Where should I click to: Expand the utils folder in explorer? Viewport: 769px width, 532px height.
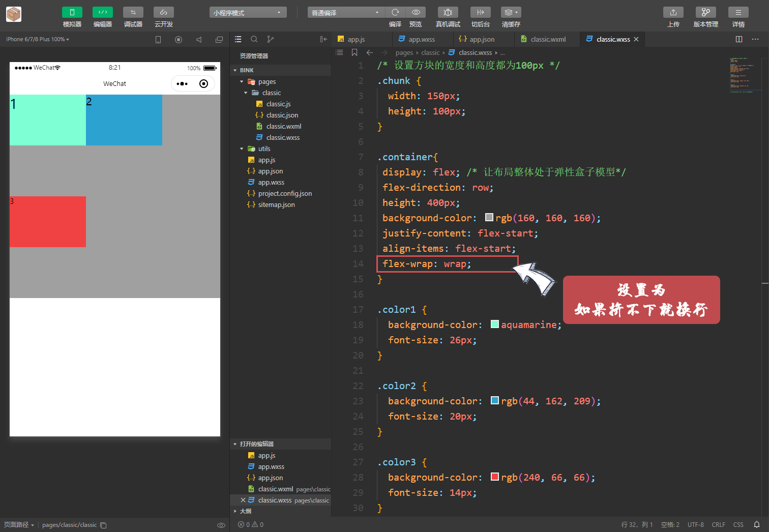click(242, 149)
